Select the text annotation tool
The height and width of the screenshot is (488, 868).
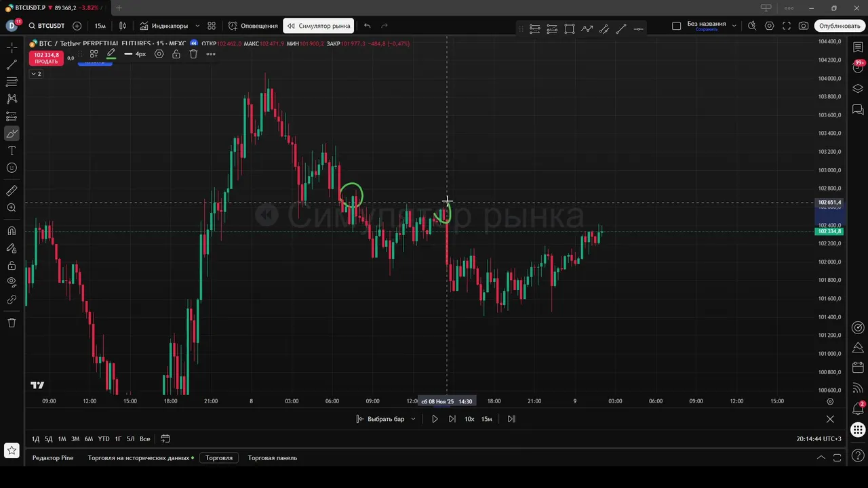click(x=12, y=150)
